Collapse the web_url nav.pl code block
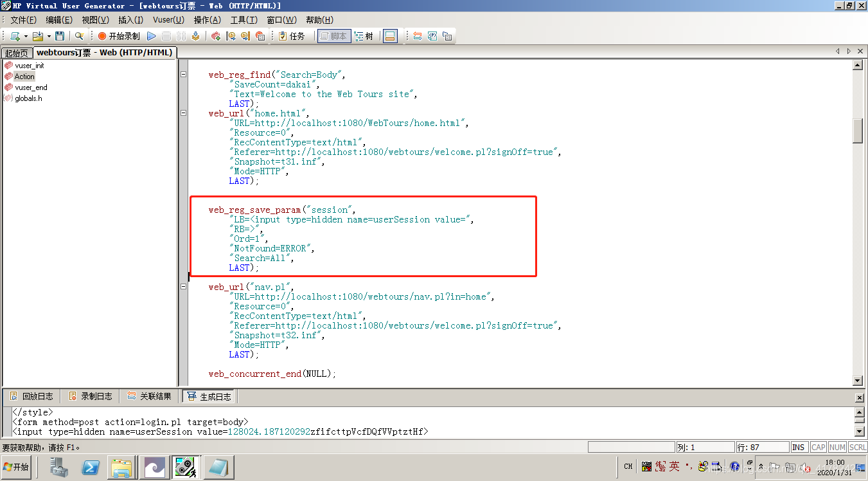The image size is (868, 481). [x=183, y=287]
